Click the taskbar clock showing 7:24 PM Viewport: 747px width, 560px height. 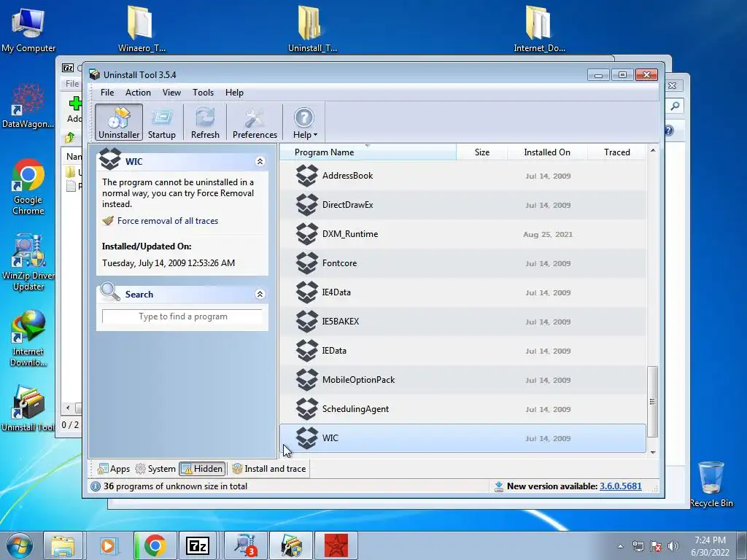click(x=710, y=546)
